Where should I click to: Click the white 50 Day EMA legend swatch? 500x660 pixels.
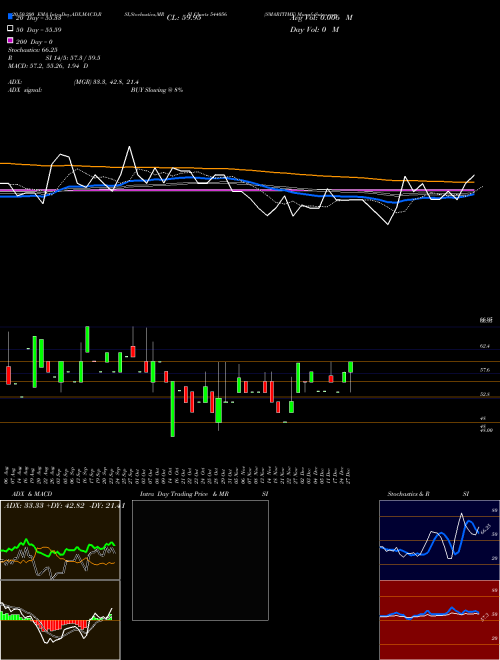click(x=10, y=29)
